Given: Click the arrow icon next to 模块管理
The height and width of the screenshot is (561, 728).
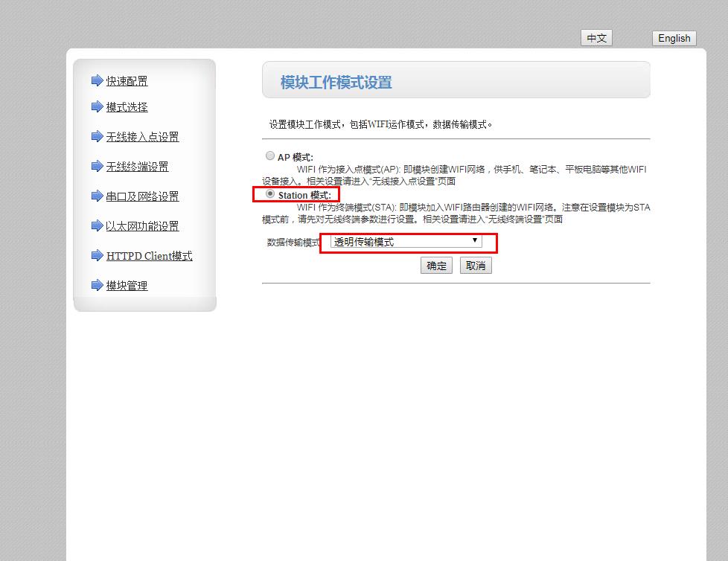Looking at the screenshot, I should [97, 285].
